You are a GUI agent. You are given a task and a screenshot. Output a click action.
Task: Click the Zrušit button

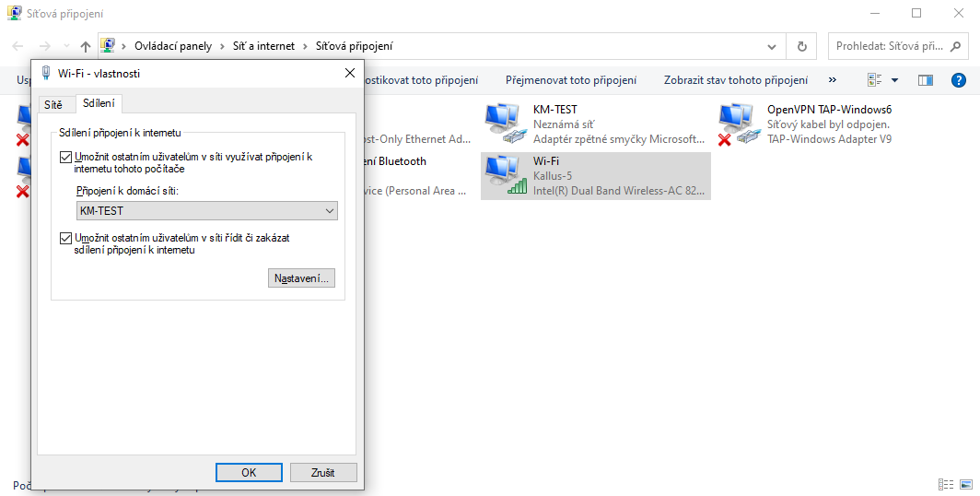[x=323, y=473]
